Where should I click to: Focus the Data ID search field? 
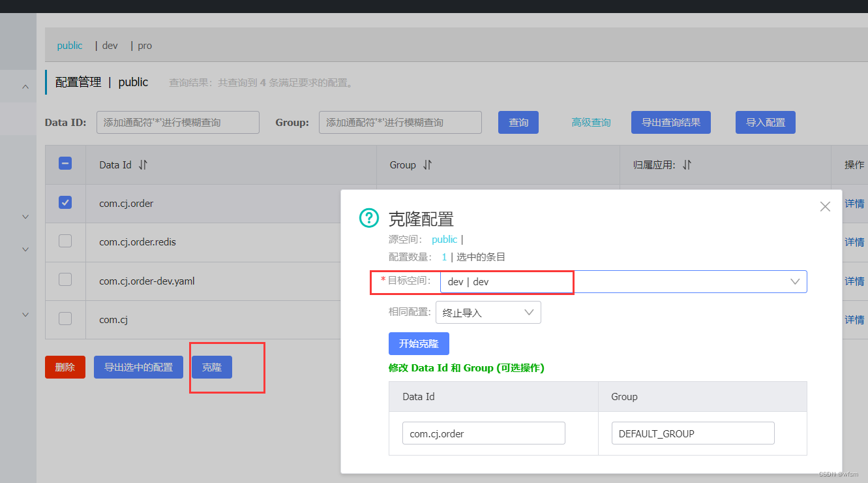(178, 122)
